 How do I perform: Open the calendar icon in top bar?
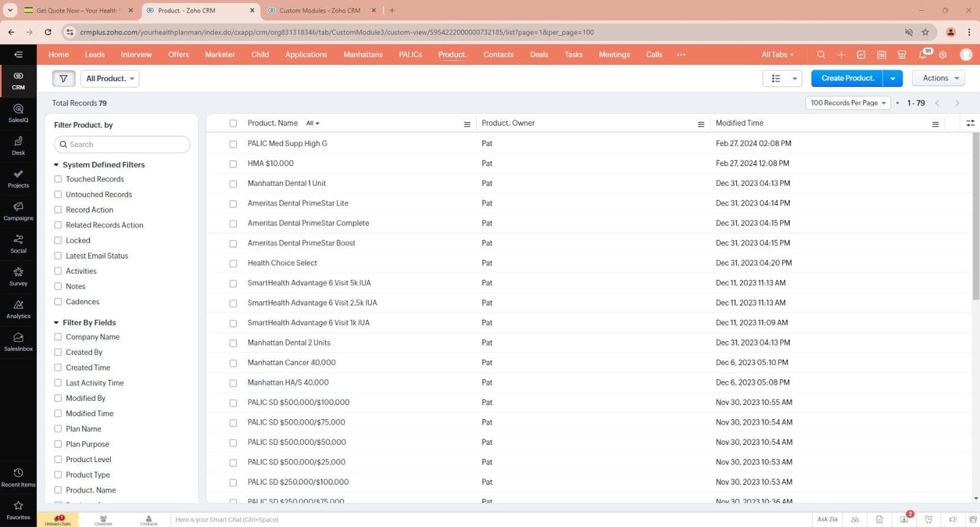[881, 55]
